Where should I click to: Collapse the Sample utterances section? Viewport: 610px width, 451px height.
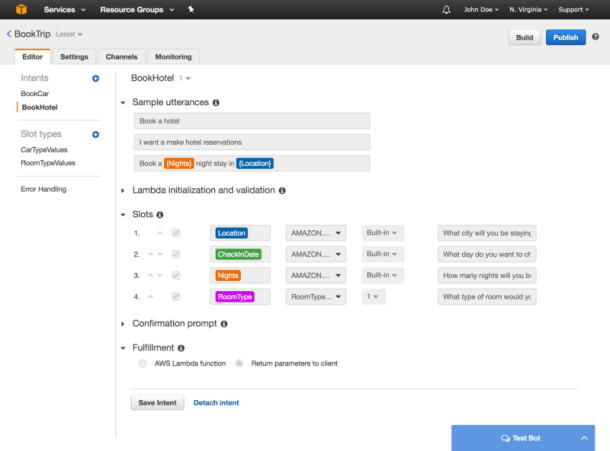point(123,103)
